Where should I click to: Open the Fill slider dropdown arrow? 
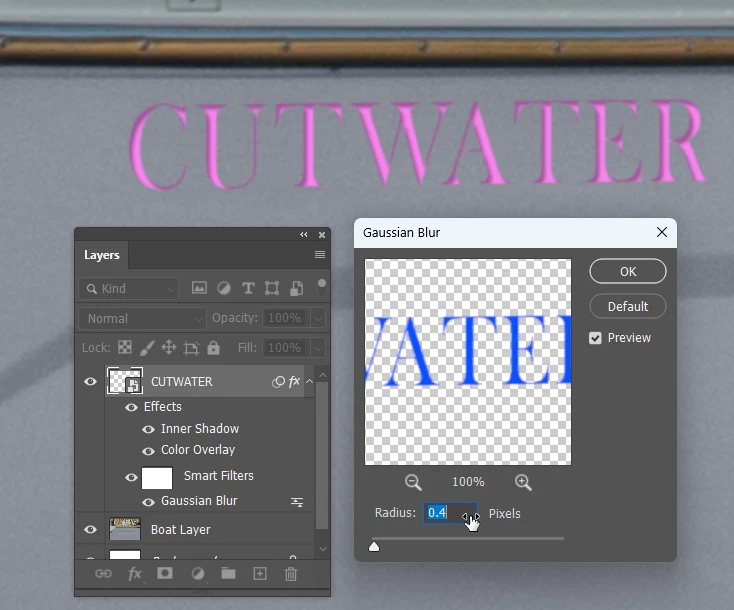point(318,348)
